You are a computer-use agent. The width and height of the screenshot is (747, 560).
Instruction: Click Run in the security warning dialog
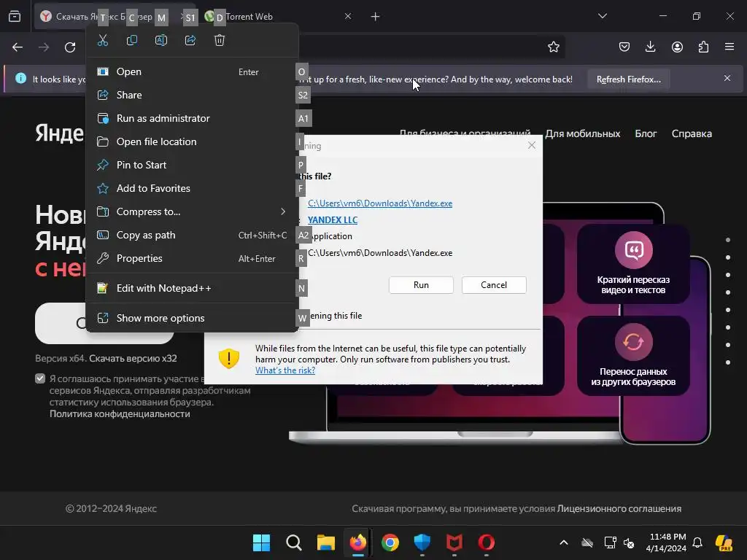coord(421,285)
